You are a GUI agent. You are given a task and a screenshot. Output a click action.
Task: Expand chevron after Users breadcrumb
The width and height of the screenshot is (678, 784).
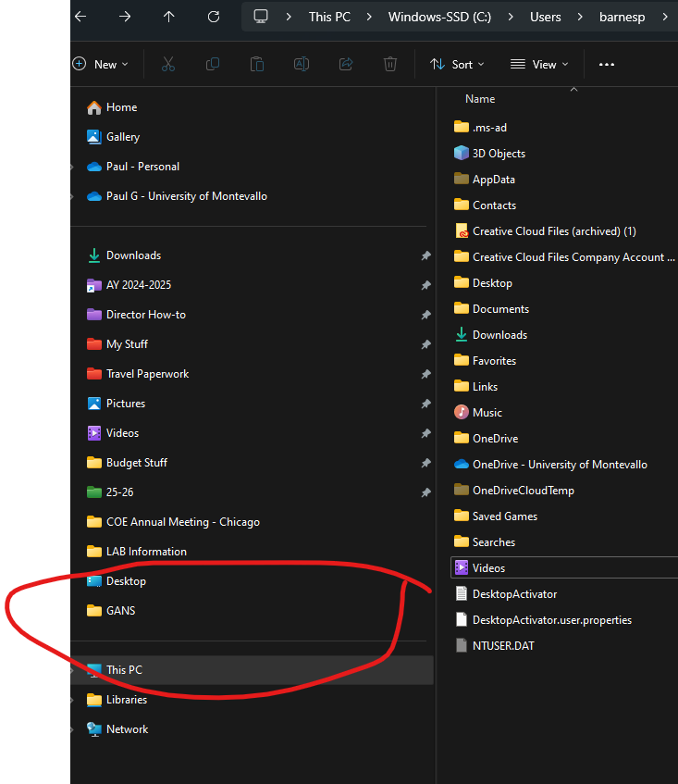[x=580, y=17]
